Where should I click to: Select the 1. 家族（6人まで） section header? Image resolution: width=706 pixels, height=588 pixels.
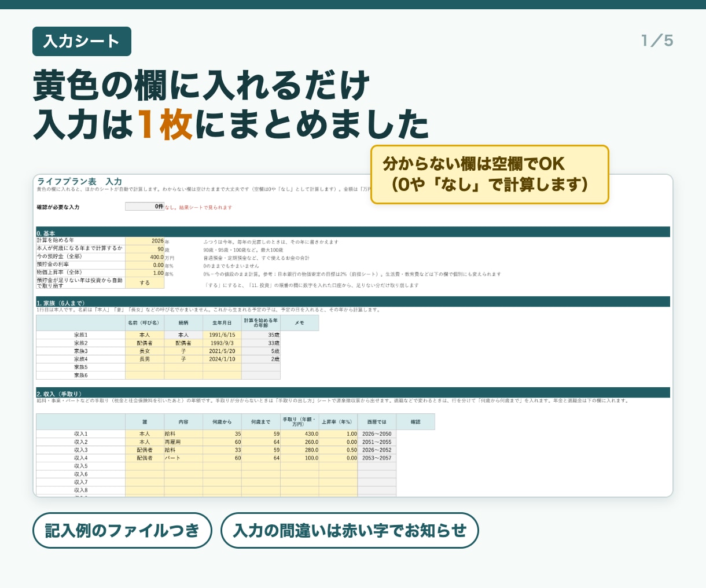[x=353, y=302]
